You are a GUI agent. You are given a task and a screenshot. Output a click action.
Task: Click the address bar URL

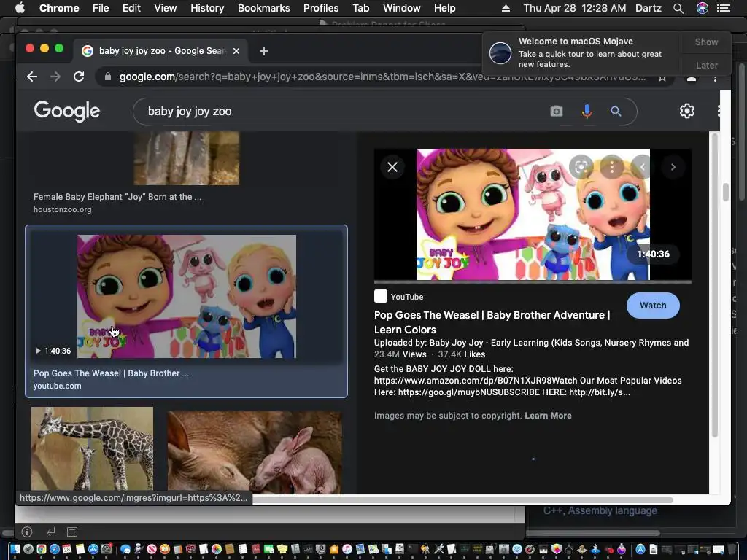pos(382,77)
